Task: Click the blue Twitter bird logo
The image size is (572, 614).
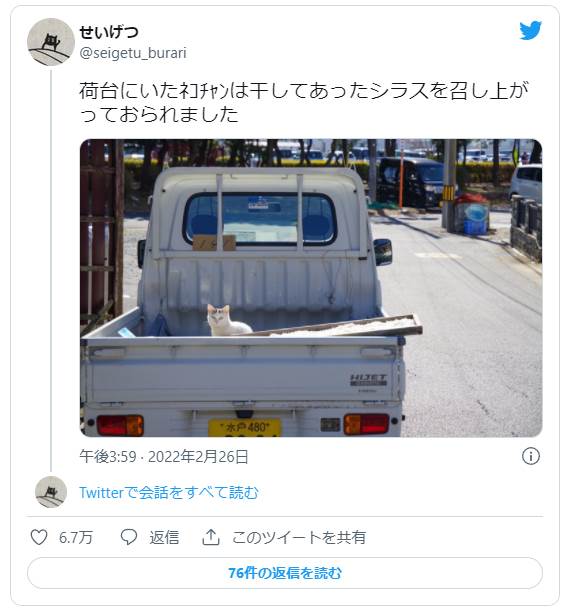Action: (x=530, y=30)
